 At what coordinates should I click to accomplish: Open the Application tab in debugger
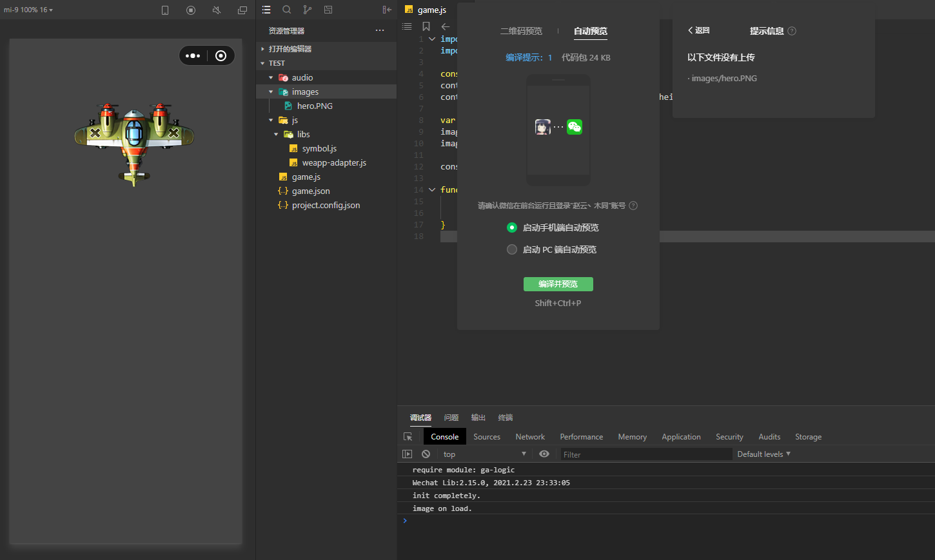click(x=681, y=437)
